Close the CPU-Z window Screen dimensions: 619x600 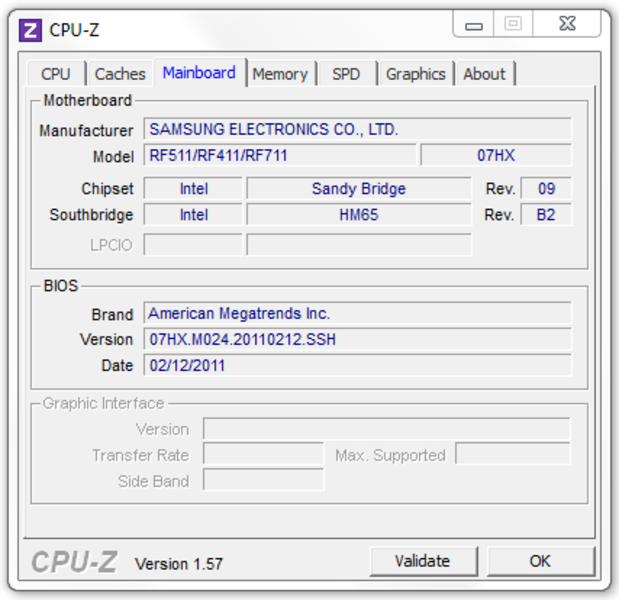click(x=567, y=24)
